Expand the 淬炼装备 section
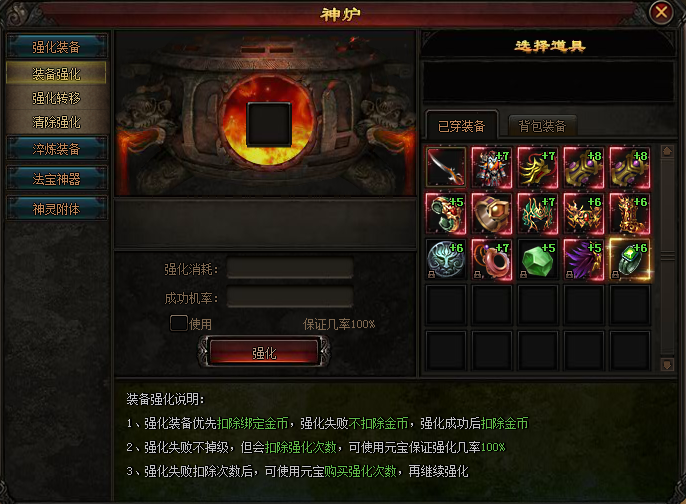The image size is (686, 504). point(56,149)
